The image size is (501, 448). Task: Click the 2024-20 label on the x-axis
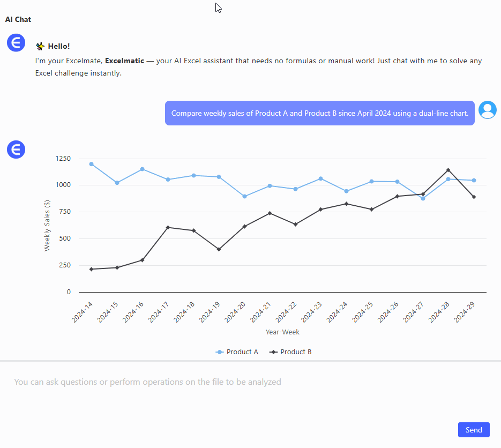[236, 312]
